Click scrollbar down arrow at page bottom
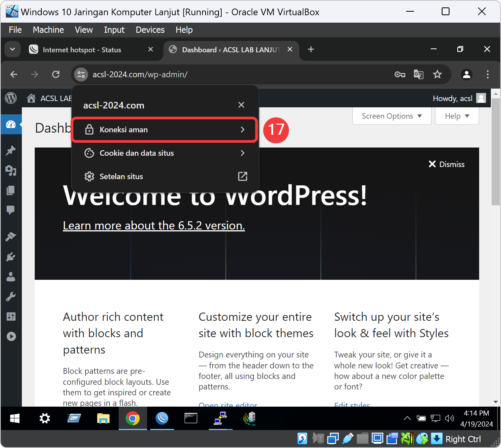Viewport: 501px width, 448px height. click(x=496, y=402)
